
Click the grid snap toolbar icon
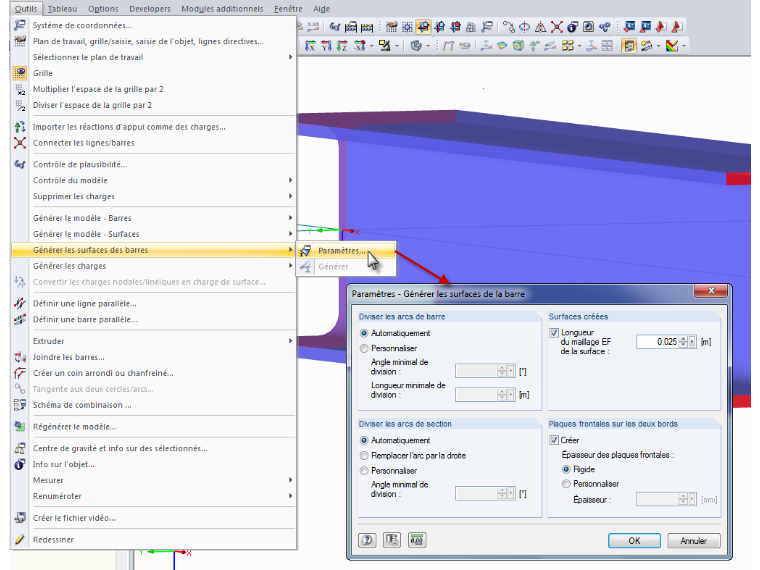[407, 27]
